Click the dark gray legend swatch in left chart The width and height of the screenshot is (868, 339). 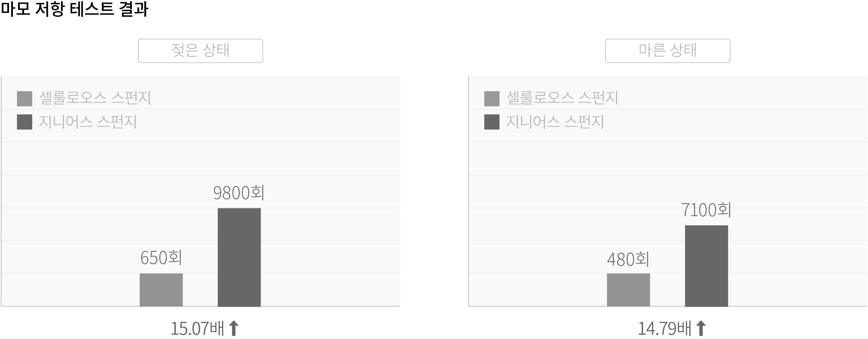coord(24,122)
